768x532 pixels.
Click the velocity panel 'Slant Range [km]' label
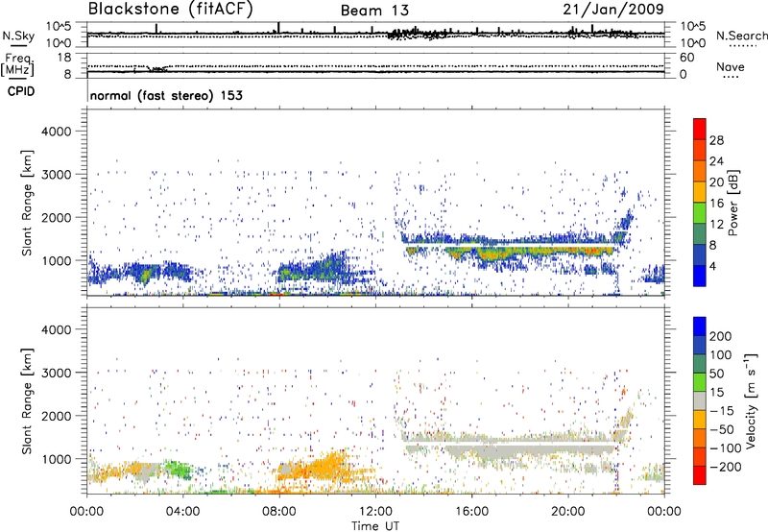(27, 400)
